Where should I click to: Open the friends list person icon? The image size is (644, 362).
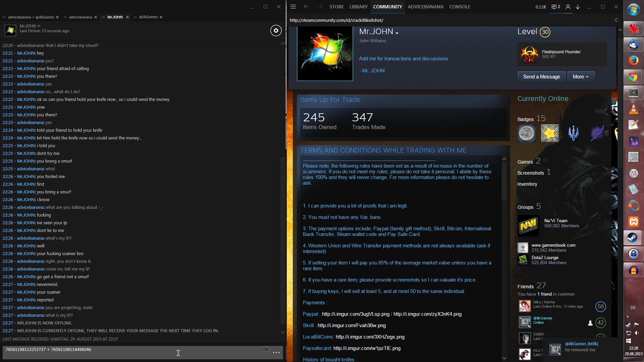coord(568,7)
